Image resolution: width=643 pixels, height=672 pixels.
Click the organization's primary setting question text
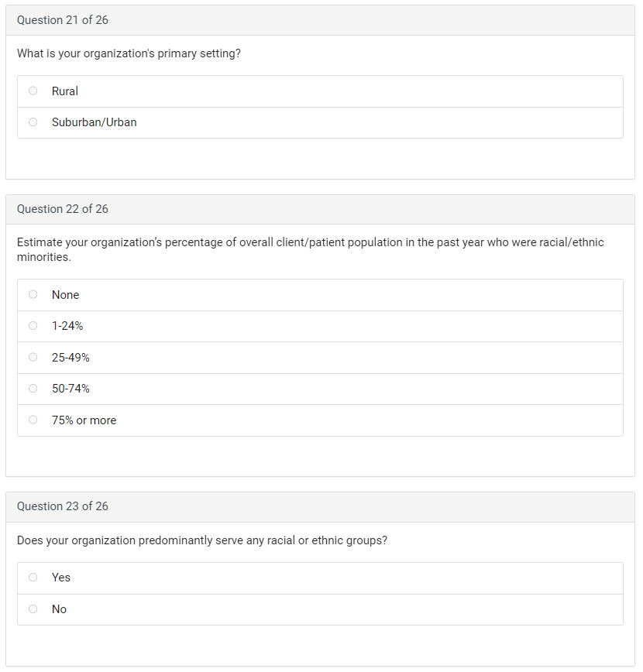tap(129, 54)
